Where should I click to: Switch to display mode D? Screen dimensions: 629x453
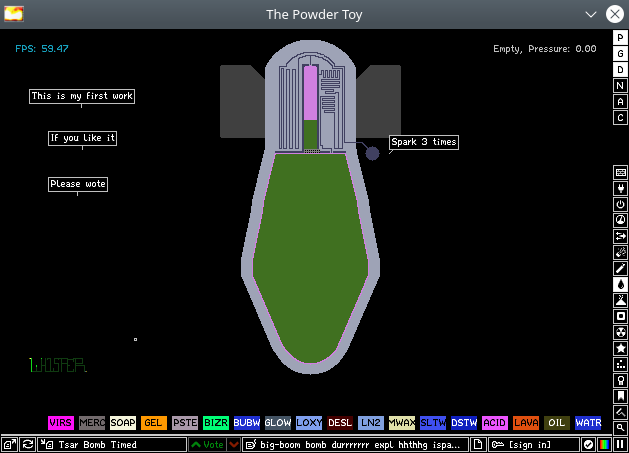coord(620,70)
